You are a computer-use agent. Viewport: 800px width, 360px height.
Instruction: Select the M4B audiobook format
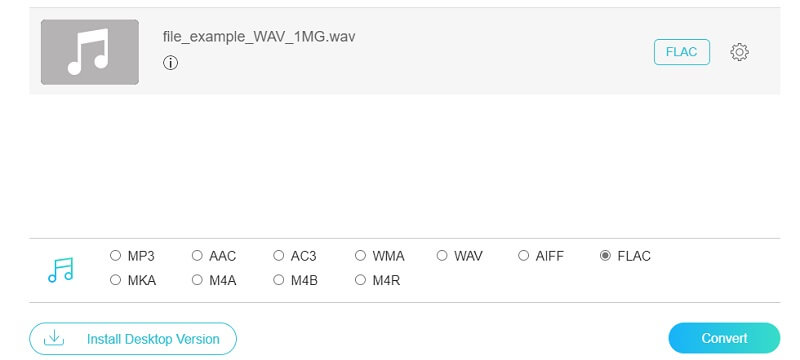[279, 280]
